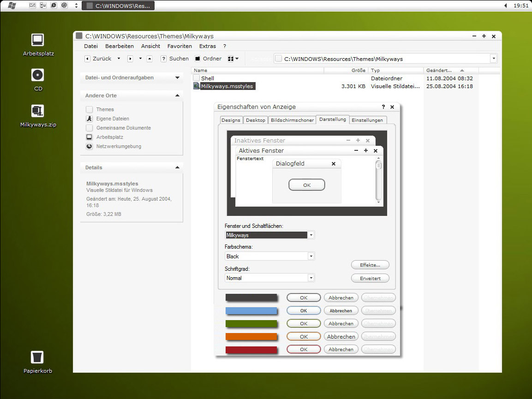Pick the orange color swatch

pos(251,336)
